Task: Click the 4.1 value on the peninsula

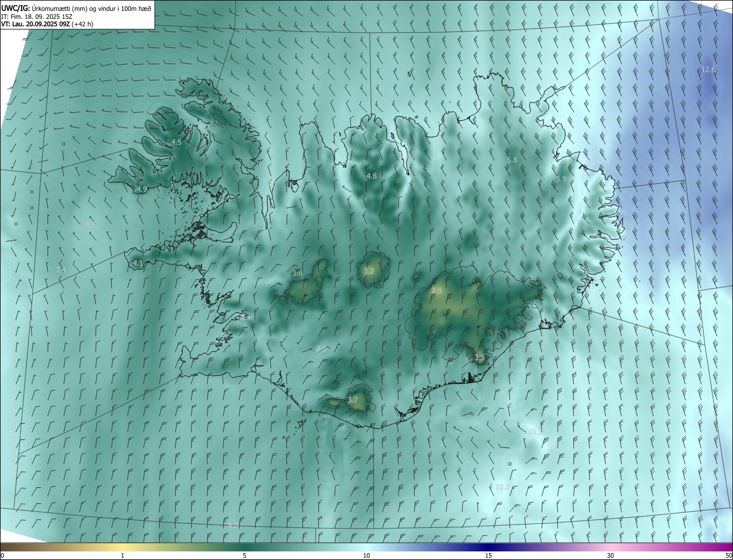Action: [x=138, y=263]
